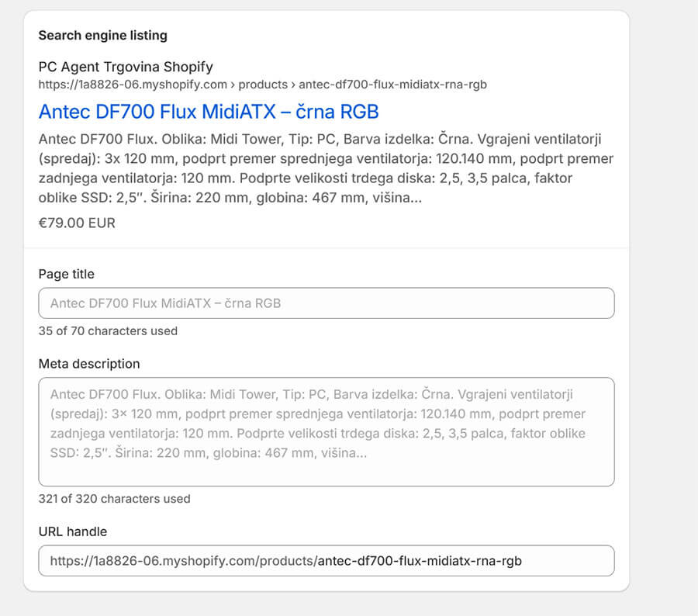The image size is (698, 616).
Task: Click '35 of 70 characters used' counter
Action: (108, 331)
